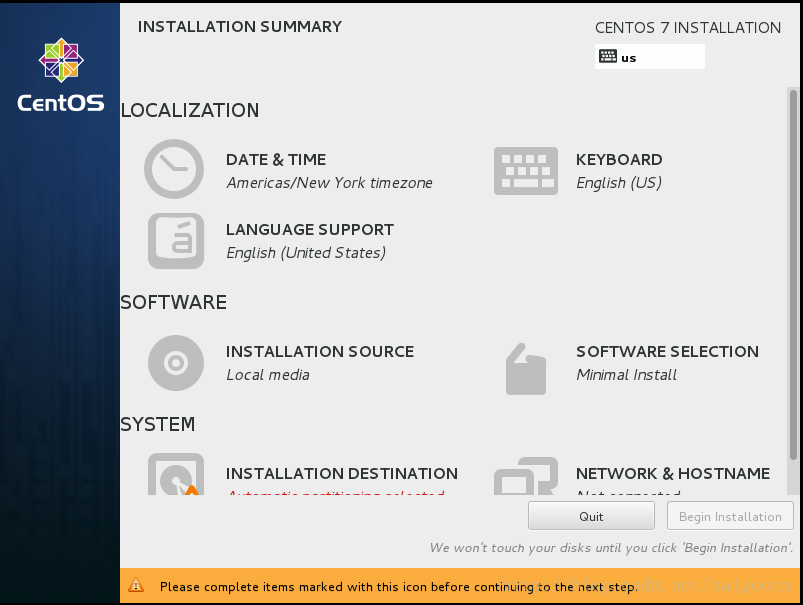Open the DATE & TIME text label
Screen dimensions: 803x605
point(276,160)
